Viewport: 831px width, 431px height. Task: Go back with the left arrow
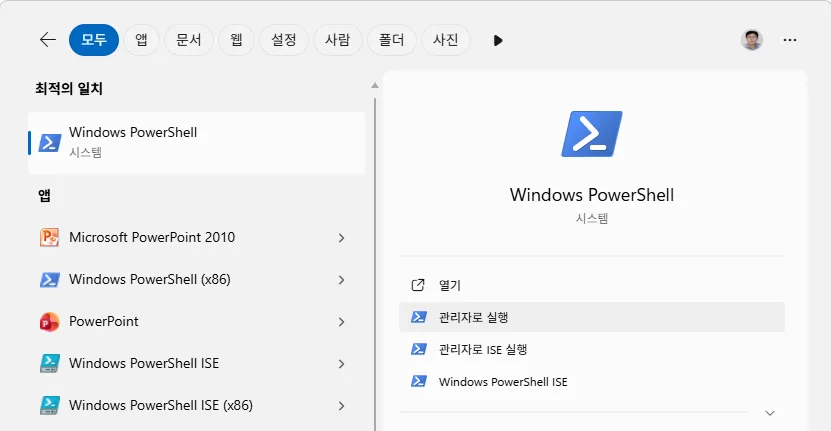48,40
